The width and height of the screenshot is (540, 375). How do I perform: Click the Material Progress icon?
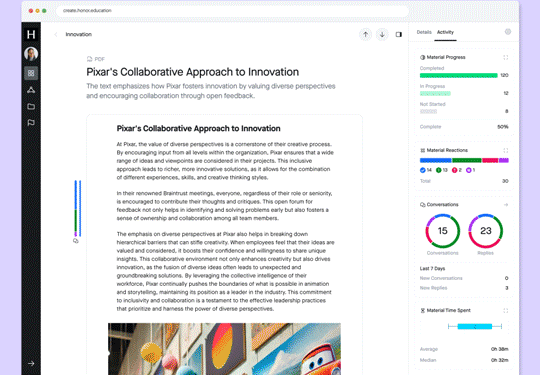click(423, 58)
